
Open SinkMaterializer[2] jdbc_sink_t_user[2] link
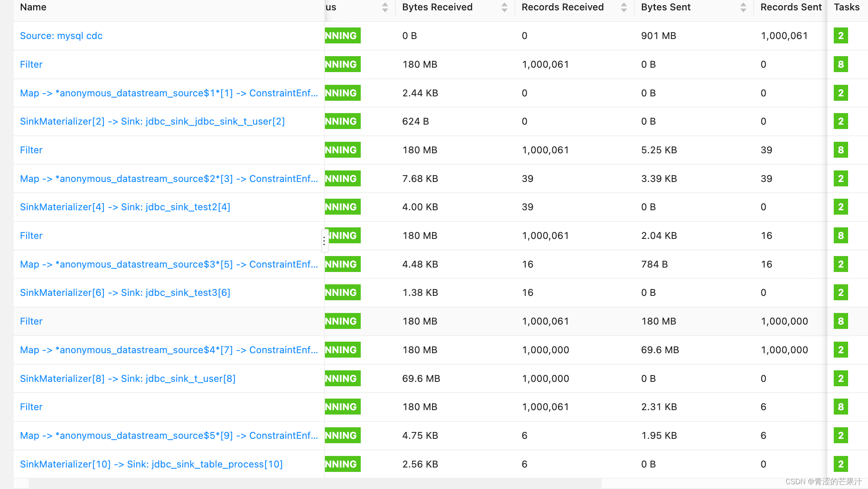(152, 121)
